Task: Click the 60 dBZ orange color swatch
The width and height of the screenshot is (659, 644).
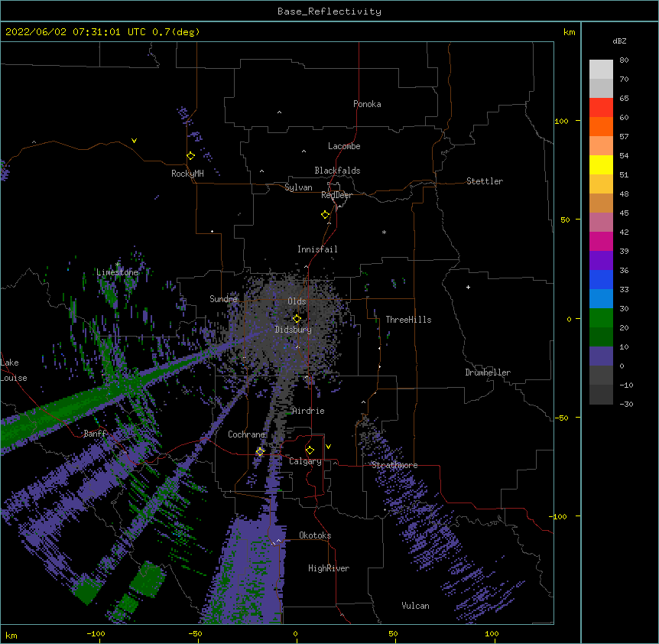Action: pyautogui.click(x=601, y=126)
